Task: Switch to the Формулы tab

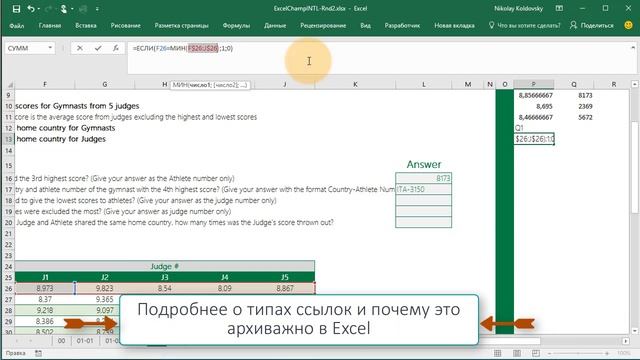Action: coord(236,25)
